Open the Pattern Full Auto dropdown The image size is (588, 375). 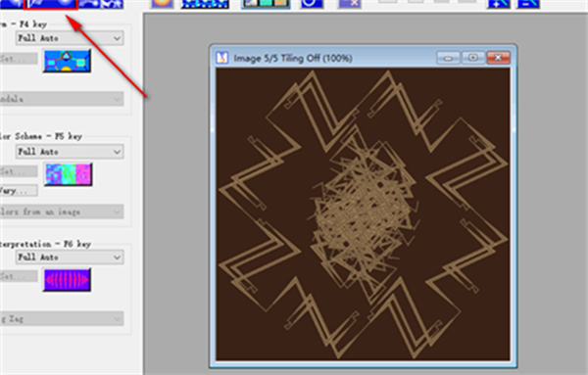click(70, 38)
